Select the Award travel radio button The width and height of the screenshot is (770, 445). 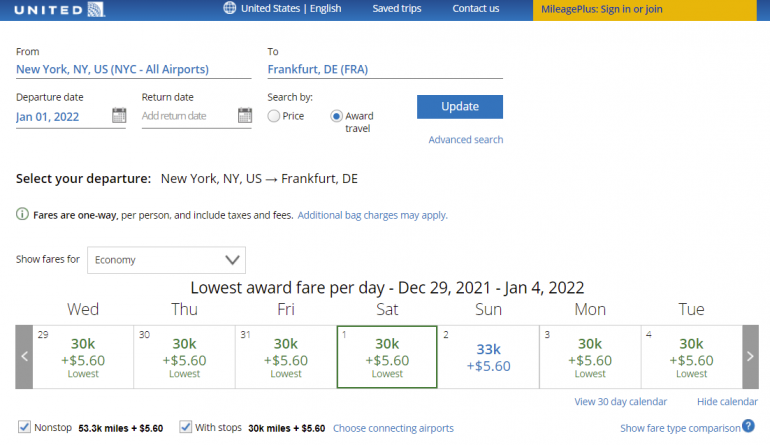coord(337,116)
